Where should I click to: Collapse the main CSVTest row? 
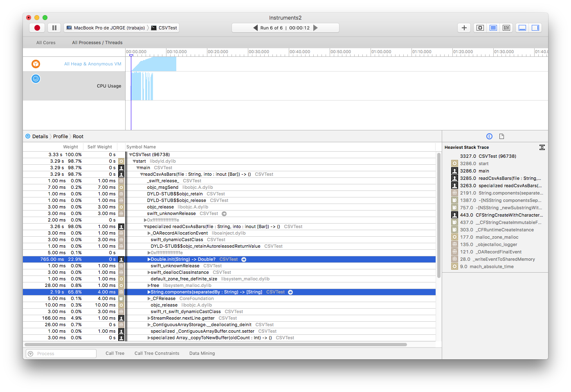click(138, 168)
